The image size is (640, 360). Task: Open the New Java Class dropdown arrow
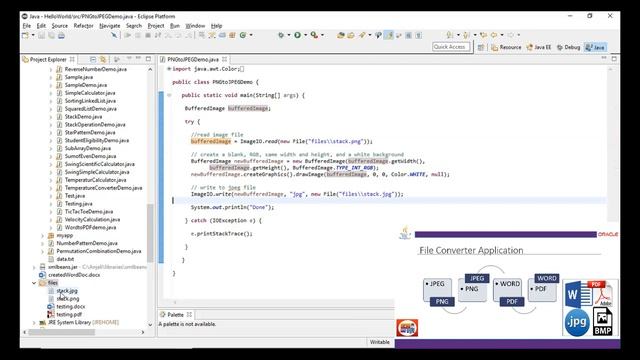(x=251, y=36)
